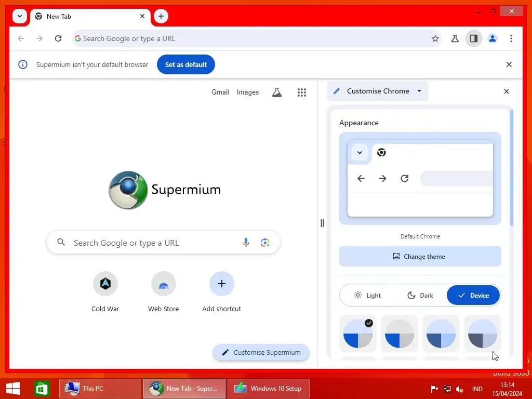Viewport: 532px width, 399px height.
Task: Bookmark this tab with the star icon
Action: click(x=435, y=38)
